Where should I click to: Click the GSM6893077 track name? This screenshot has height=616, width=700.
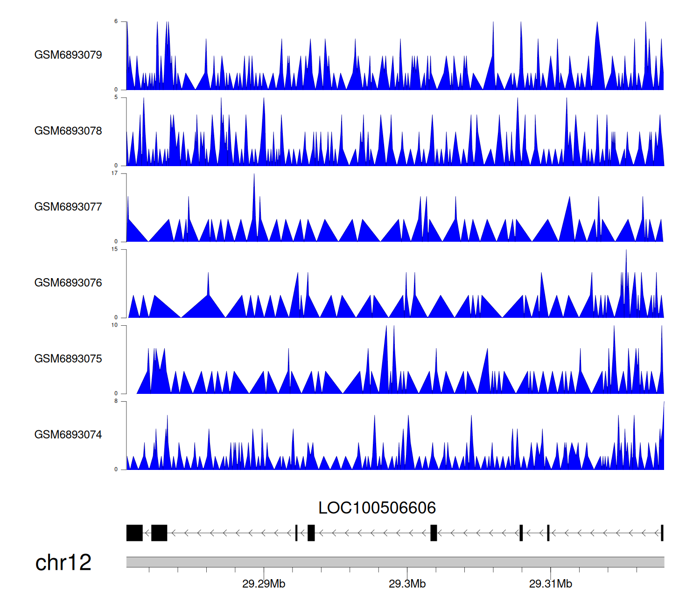[68, 207]
